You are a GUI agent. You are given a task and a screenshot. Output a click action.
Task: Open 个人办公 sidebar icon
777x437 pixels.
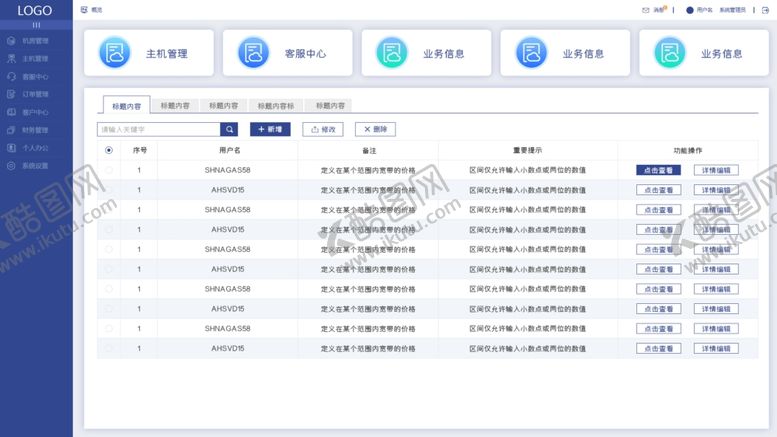(x=11, y=148)
